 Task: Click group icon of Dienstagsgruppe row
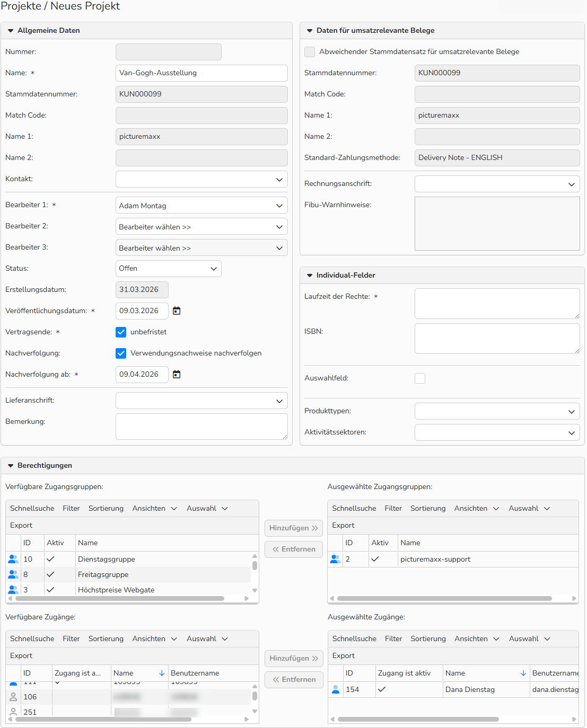click(x=13, y=559)
